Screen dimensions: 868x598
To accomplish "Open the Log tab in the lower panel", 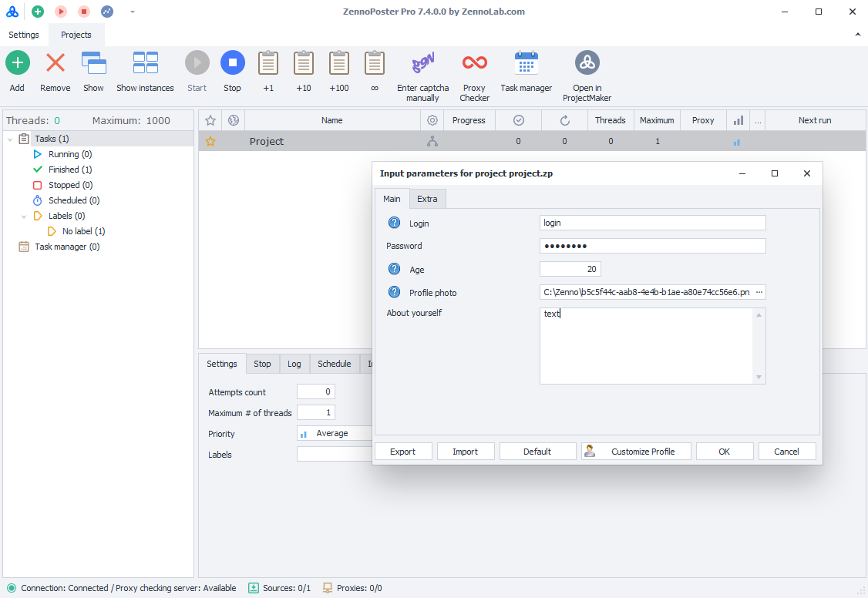I will point(294,363).
